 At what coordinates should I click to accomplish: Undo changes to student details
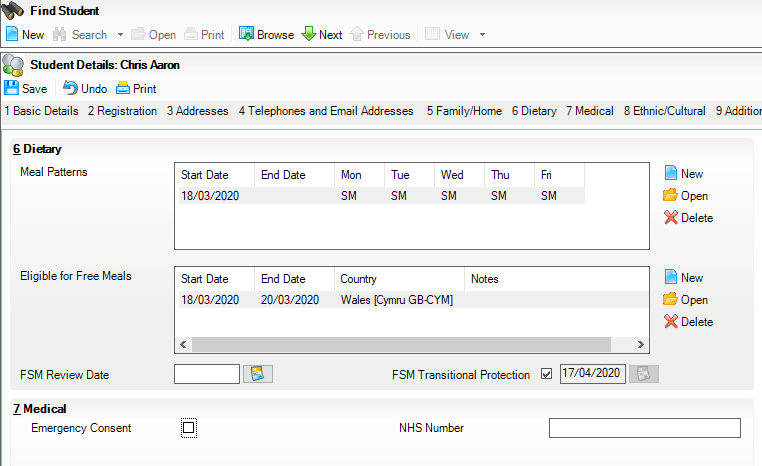pos(84,89)
